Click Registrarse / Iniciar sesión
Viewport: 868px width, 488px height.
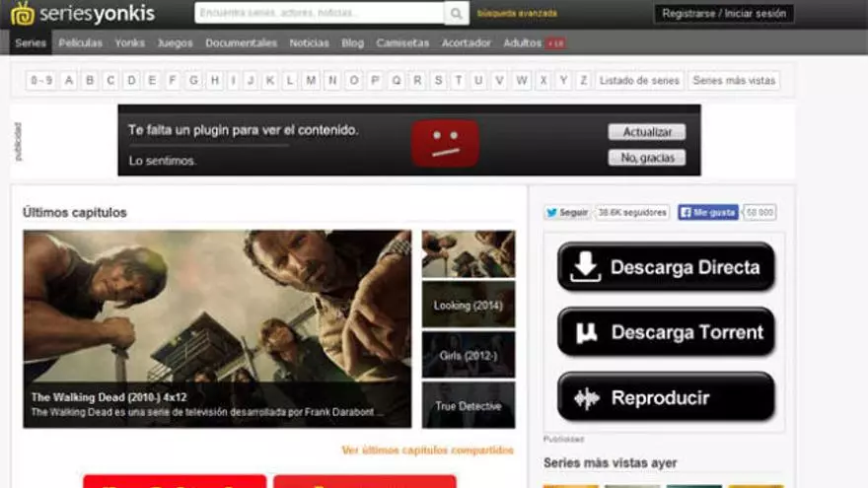pos(724,14)
